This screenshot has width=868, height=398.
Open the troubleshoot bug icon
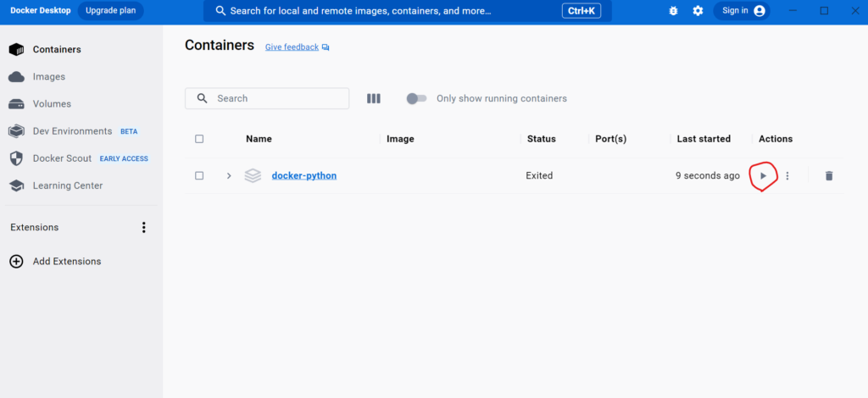click(673, 10)
